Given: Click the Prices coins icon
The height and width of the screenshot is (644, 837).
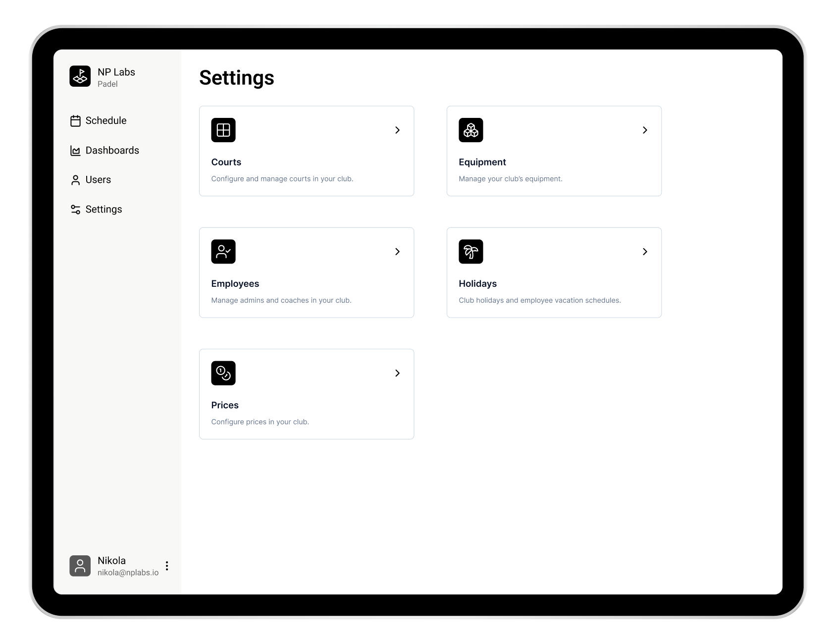Looking at the screenshot, I should [x=223, y=373].
